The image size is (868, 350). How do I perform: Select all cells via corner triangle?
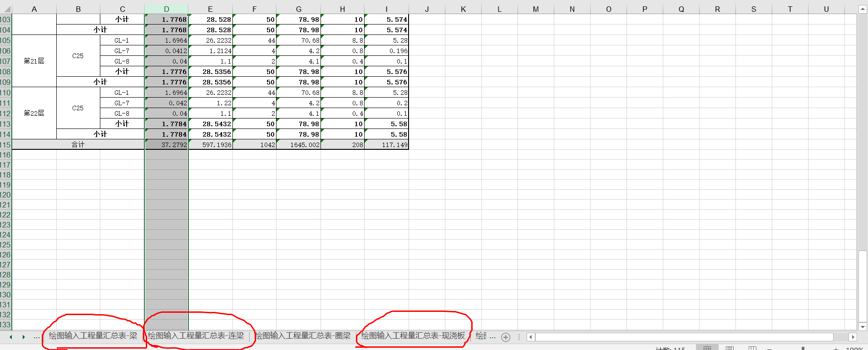tap(6, 9)
